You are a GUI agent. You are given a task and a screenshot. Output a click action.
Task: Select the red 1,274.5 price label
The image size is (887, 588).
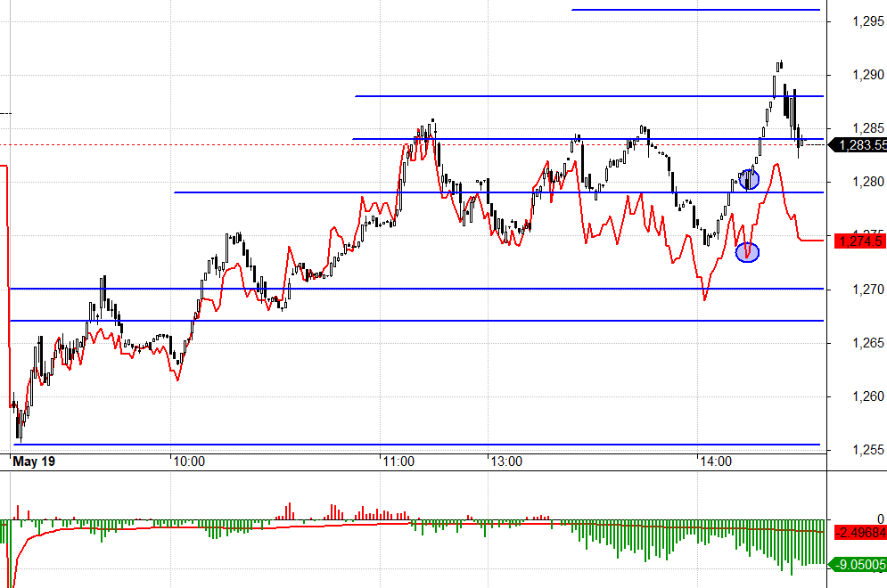pyautogui.click(x=859, y=241)
